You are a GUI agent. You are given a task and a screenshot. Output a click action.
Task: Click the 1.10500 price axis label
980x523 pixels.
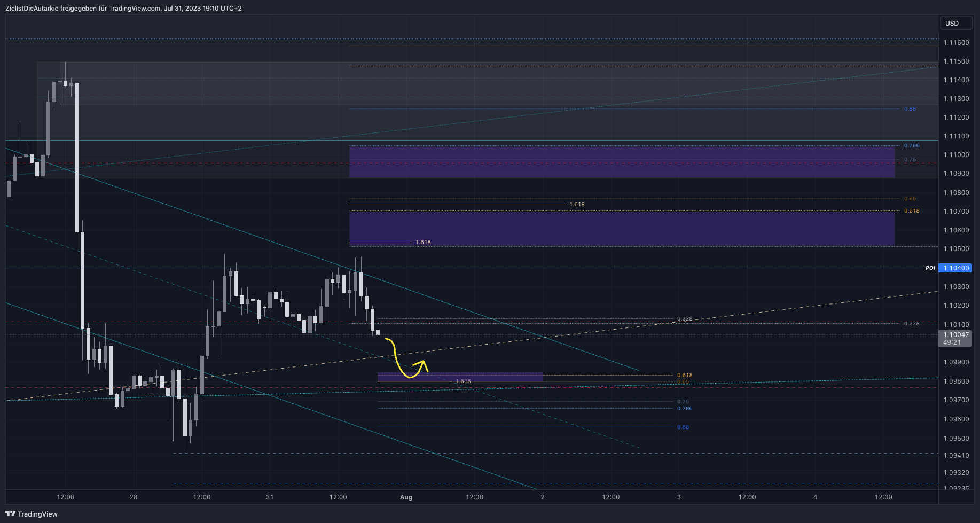[956, 248]
